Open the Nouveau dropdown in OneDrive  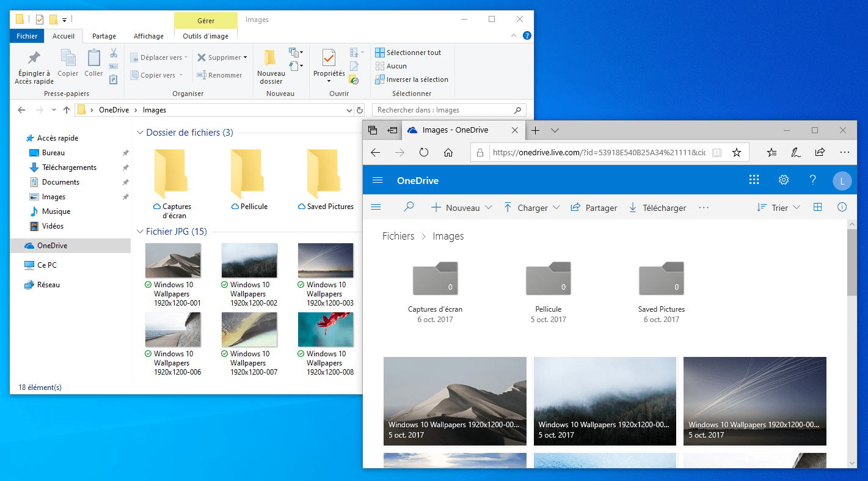click(461, 208)
